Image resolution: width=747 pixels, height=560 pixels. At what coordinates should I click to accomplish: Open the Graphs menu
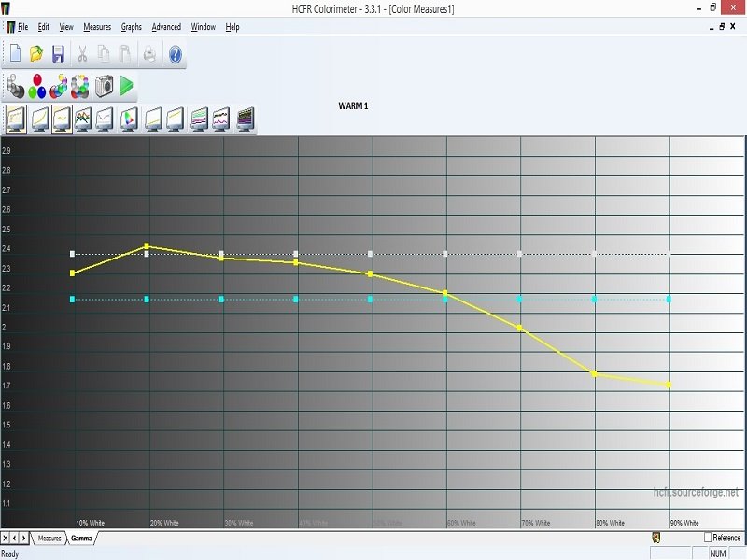pyautogui.click(x=131, y=26)
